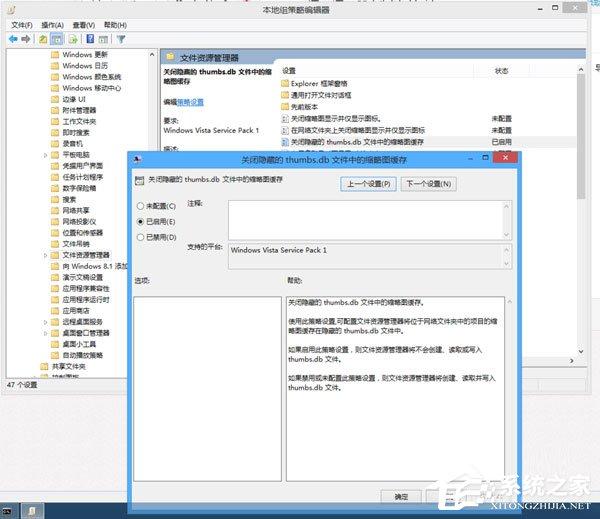Open the 编辑策略设置 link
This screenshot has height=519, width=600.
(190, 102)
